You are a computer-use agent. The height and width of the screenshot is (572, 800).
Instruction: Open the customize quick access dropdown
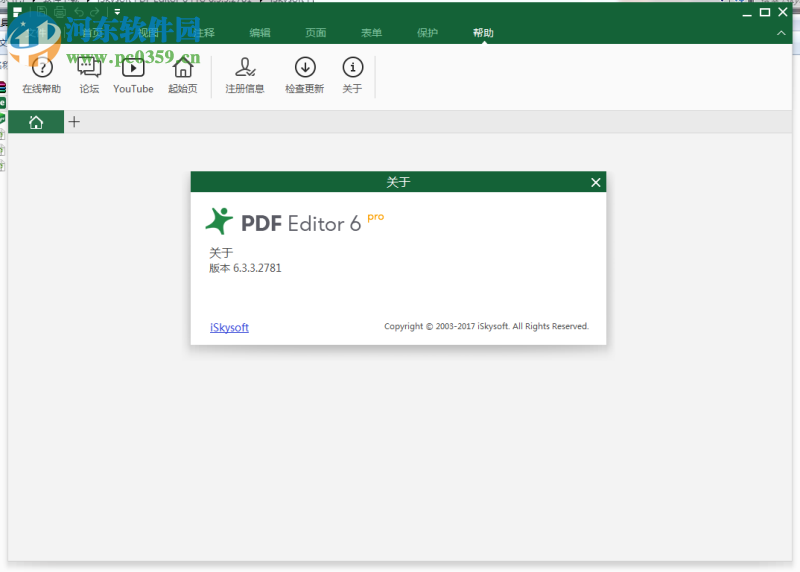pyautogui.click(x=117, y=11)
